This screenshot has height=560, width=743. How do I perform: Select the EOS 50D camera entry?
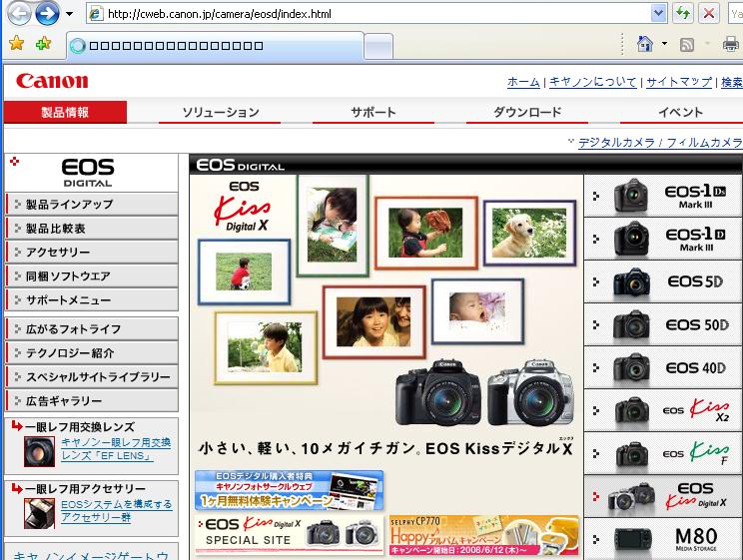663,324
